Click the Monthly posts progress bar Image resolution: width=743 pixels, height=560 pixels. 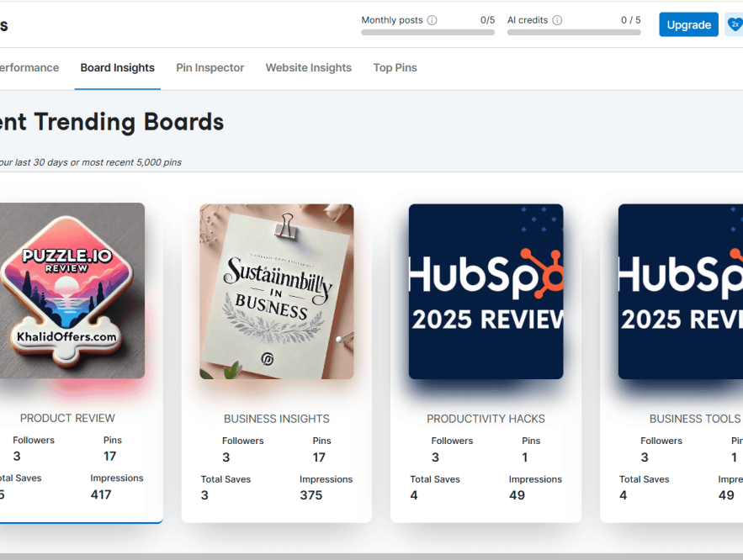428,33
